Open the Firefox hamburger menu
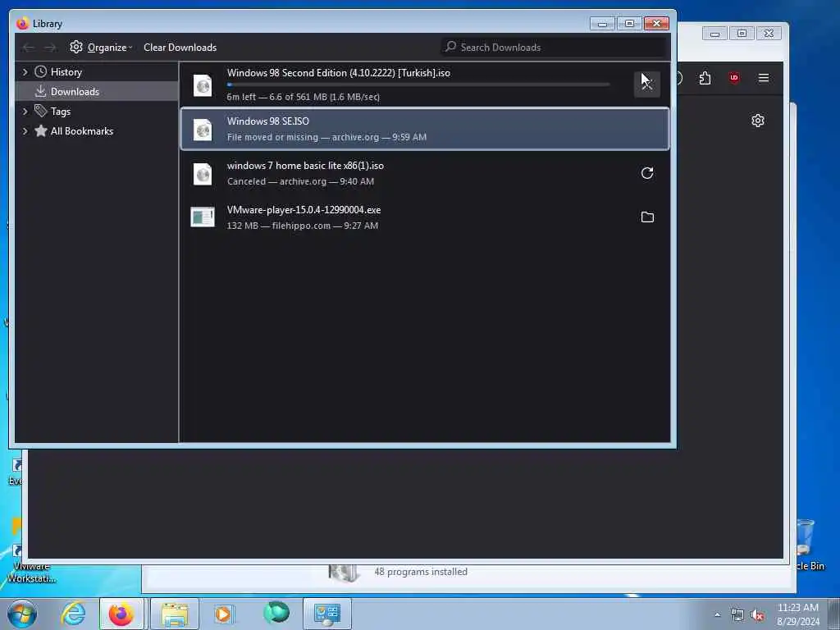 pyautogui.click(x=764, y=78)
